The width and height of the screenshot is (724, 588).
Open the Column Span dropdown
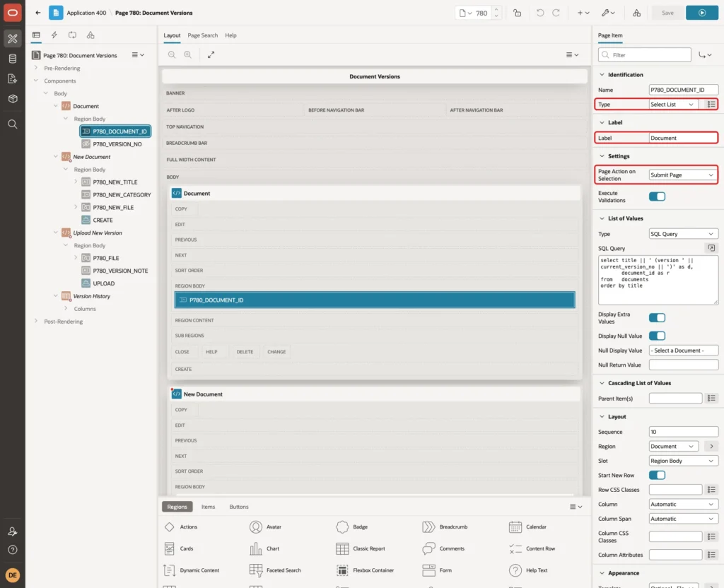[684, 518]
